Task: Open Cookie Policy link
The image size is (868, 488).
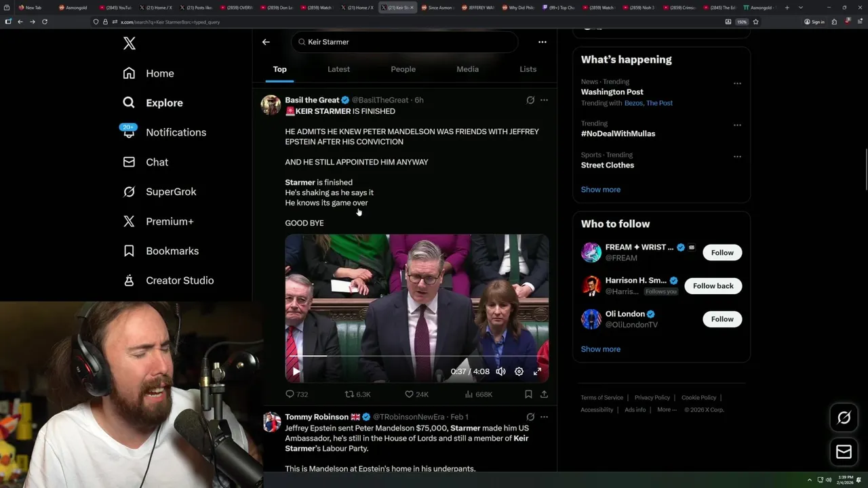Action: [x=698, y=398]
